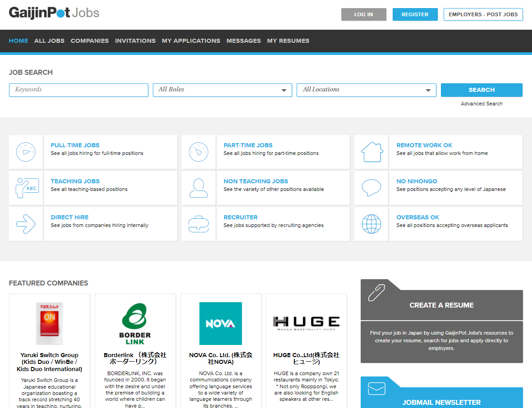The image size is (532, 408).
Task: Open the Full-Time Jobs link
Action: click(75, 145)
